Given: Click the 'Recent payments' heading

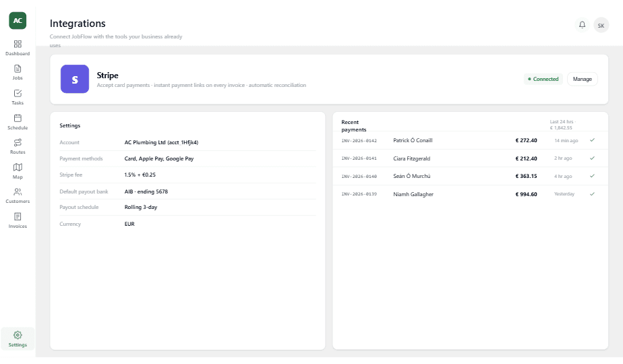Looking at the screenshot, I should [x=353, y=125].
